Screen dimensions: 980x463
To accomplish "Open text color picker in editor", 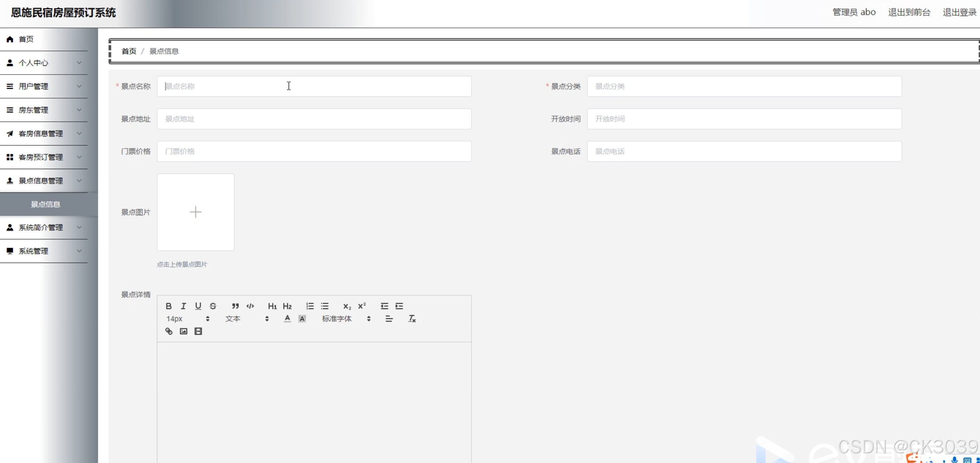I will pos(287,319).
